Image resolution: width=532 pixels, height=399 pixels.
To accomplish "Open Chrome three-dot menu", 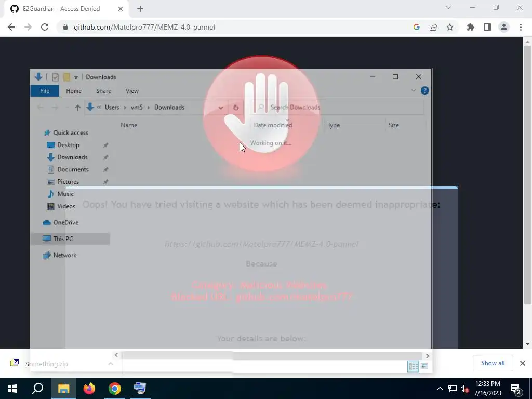I will pyautogui.click(x=521, y=27).
